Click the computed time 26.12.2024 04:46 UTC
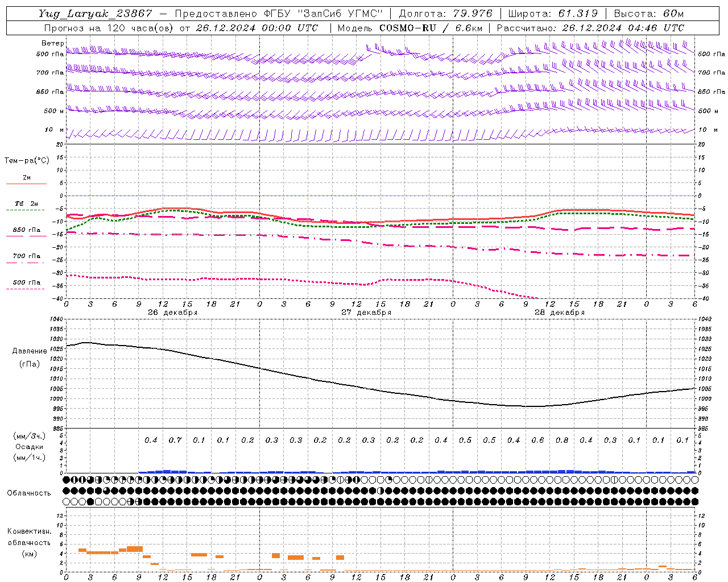The width and height of the screenshot is (728, 582). tap(623, 28)
